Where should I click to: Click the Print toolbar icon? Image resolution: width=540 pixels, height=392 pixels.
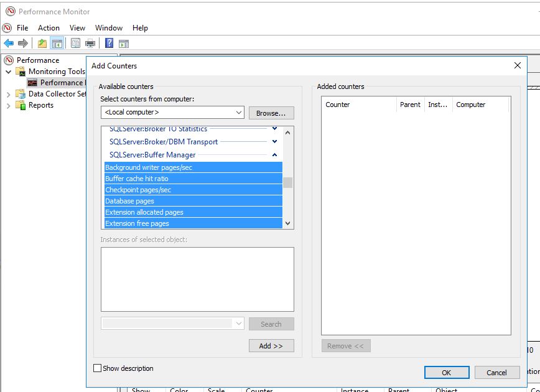pyautogui.click(x=90, y=44)
